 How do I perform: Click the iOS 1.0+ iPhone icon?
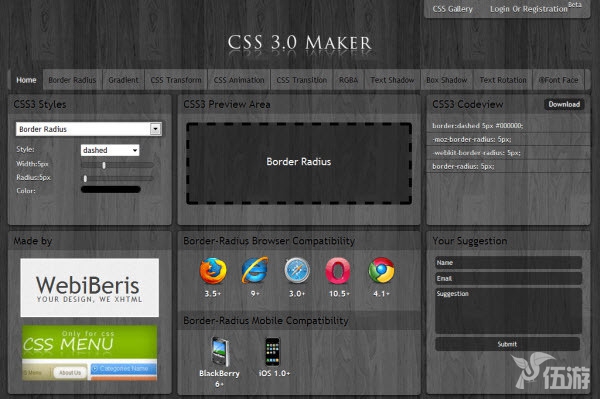pyautogui.click(x=273, y=352)
